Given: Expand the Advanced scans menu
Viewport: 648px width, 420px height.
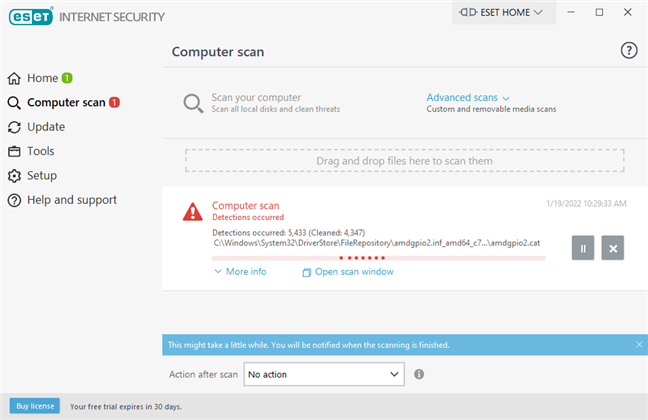Looking at the screenshot, I should click(467, 98).
